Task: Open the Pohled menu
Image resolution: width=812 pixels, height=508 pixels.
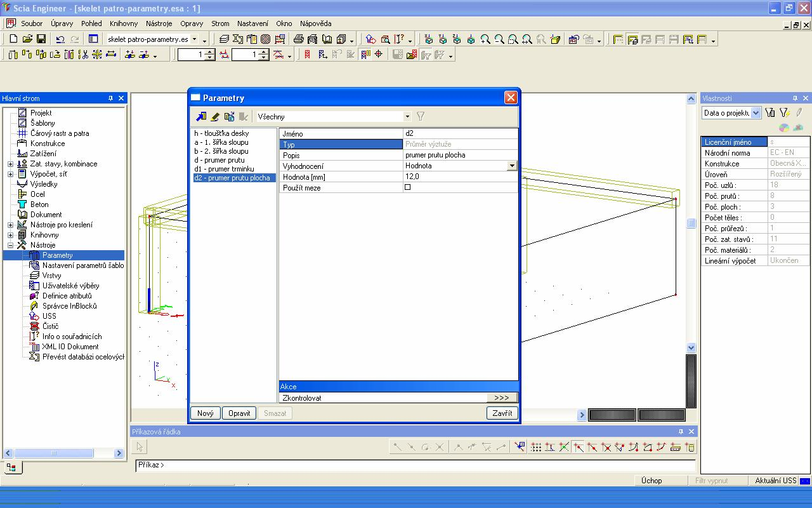Action: click(x=91, y=23)
